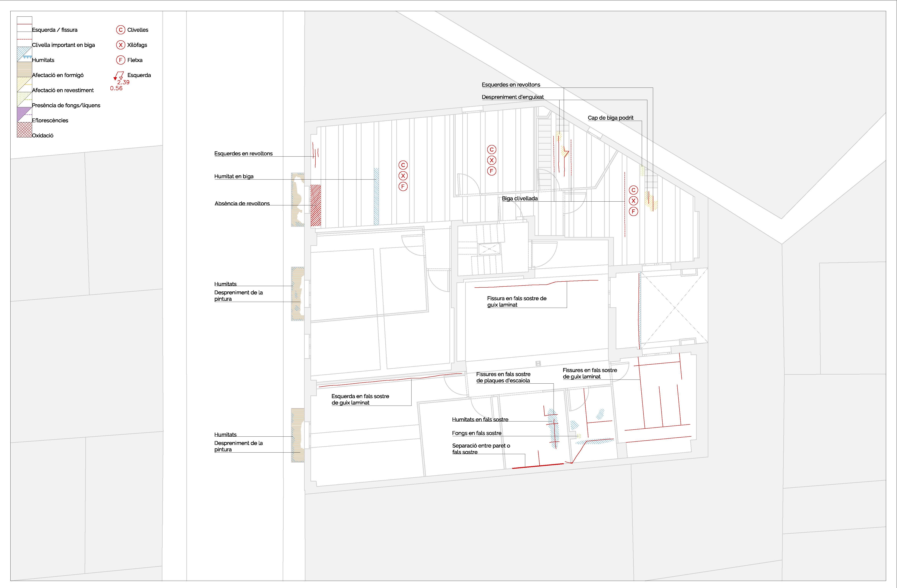Select the Oxidació red crosshatch swatch
Screen dimensions: 897x588
coord(24,130)
